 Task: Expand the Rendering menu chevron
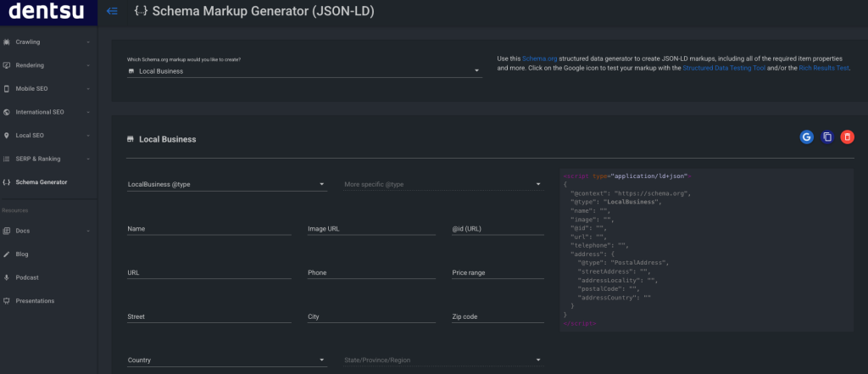pos(88,65)
